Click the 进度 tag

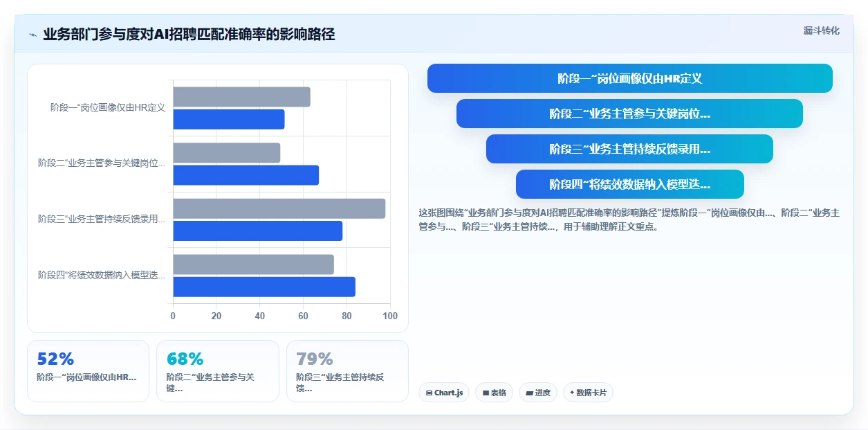[538, 393]
